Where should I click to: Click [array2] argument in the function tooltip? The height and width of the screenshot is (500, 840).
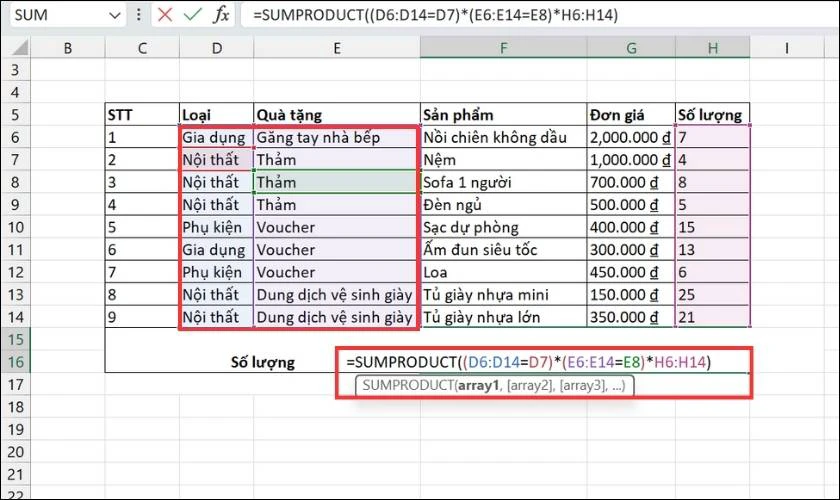(x=530, y=385)
